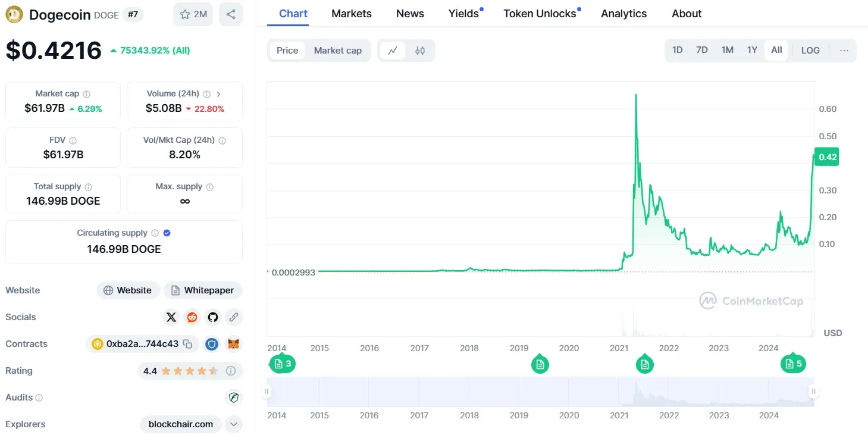Image resolution: width=868 pixels, height=435 pixels.
Task: Click the MetaMask fox icon
Action: point(234,344)
